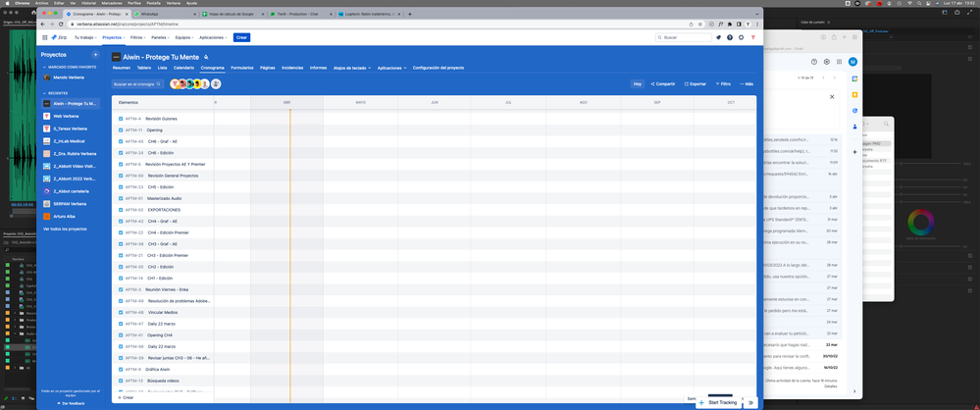The width and height of the screenshot is (980, 410).
Task: Open Google Keep side panel icon in Gmail
Action: click(x=854, y=94)
